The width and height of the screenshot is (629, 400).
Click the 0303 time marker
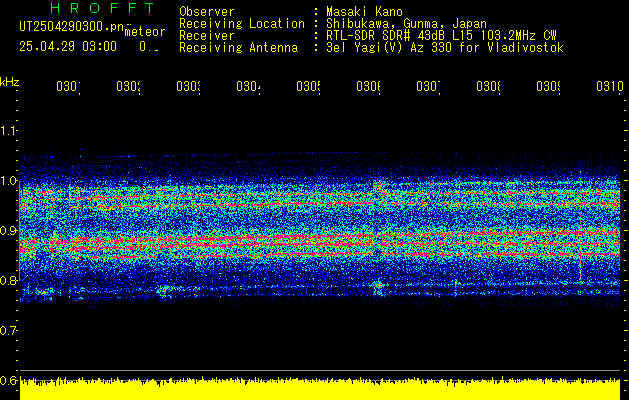188,86
